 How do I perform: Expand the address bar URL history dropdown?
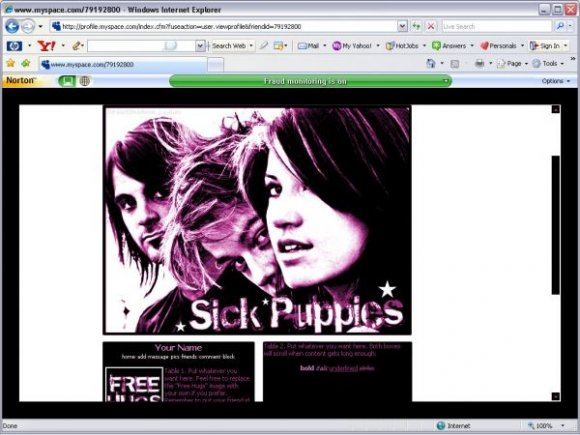(402, 26)
